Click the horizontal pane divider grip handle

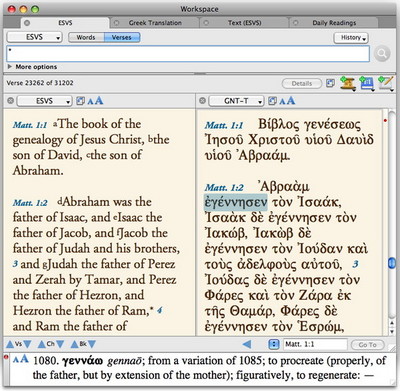coord(200,74)
